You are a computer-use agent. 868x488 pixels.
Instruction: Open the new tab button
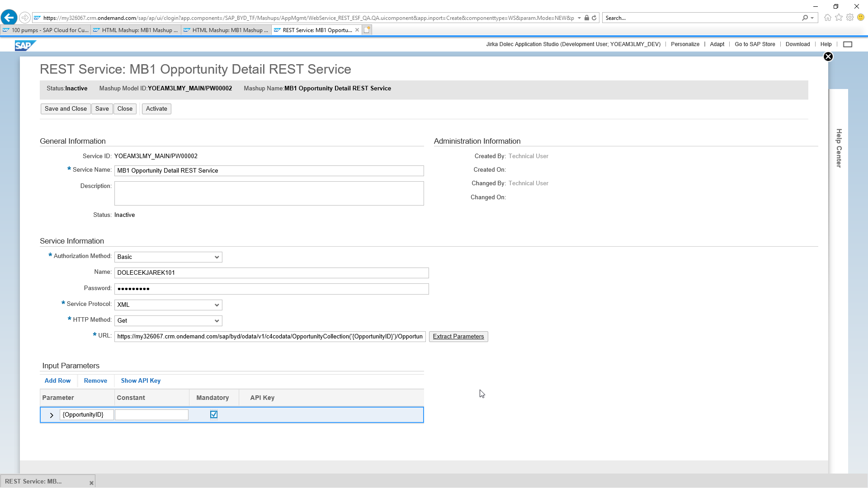[x=367, y=30]
